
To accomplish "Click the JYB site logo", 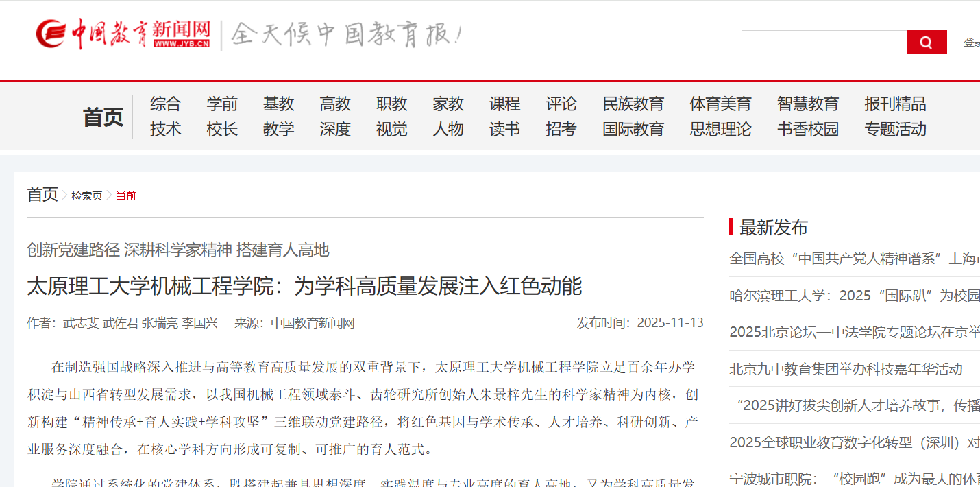I will pos(123,34).
